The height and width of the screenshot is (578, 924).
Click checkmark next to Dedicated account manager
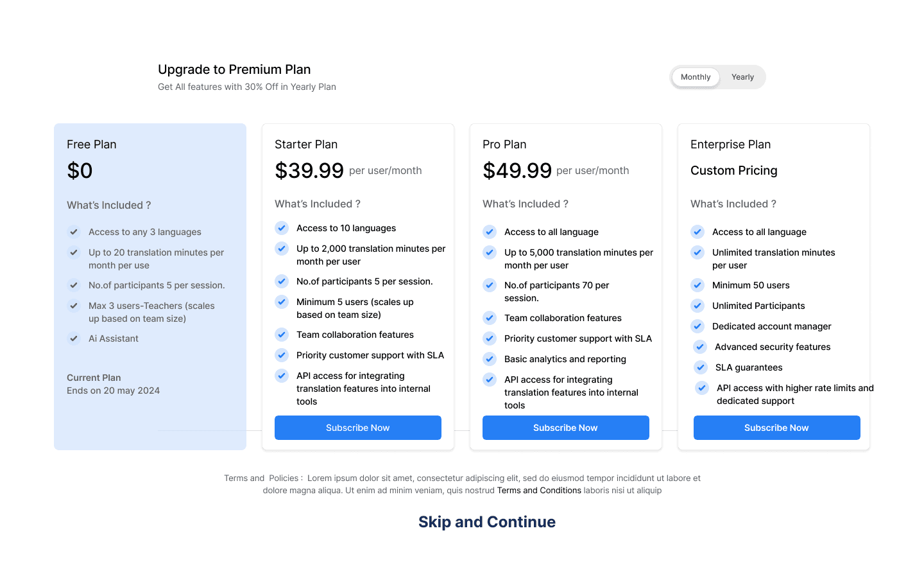[697, 326]
